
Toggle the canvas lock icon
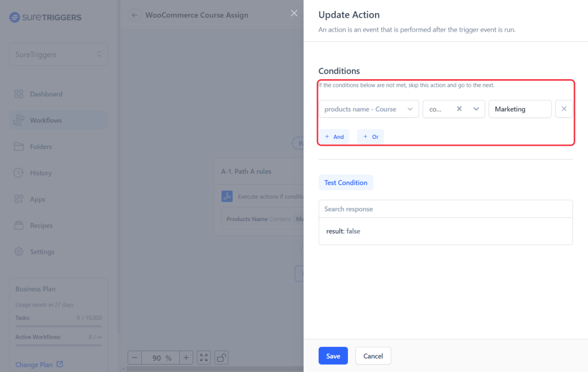point(222,358)
